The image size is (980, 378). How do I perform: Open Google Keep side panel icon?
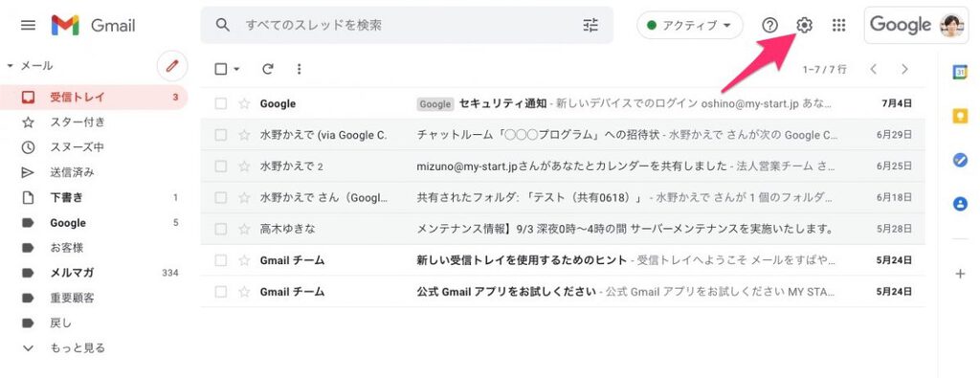tap(960, 116)
